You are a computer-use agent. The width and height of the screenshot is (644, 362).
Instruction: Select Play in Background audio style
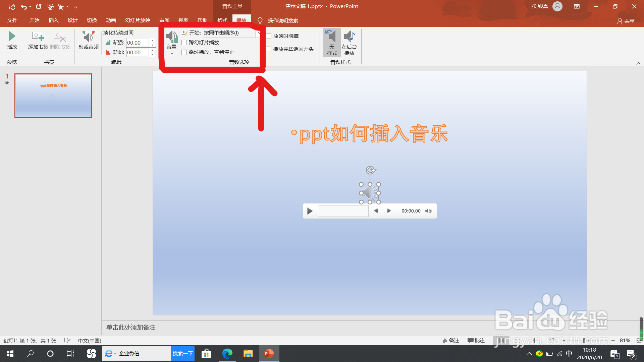pyautogui.click(x=349, y=42)
